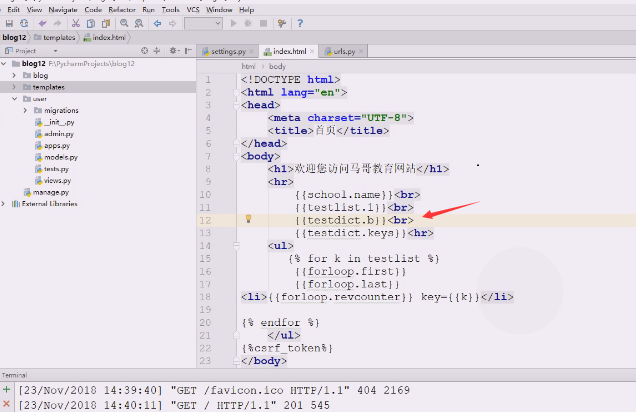Open the Project view dropdown
This screenshot has height=412, width=636.
[x=55, y=51]
